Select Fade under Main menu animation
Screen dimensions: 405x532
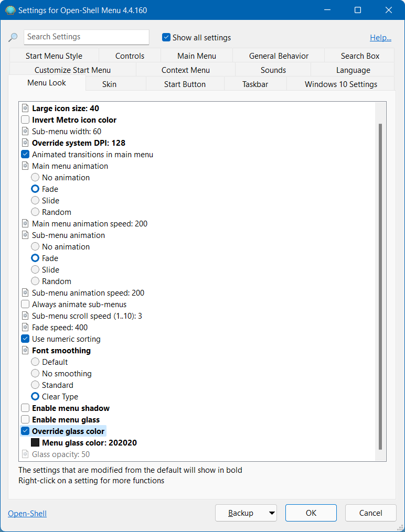pos(35,189)
